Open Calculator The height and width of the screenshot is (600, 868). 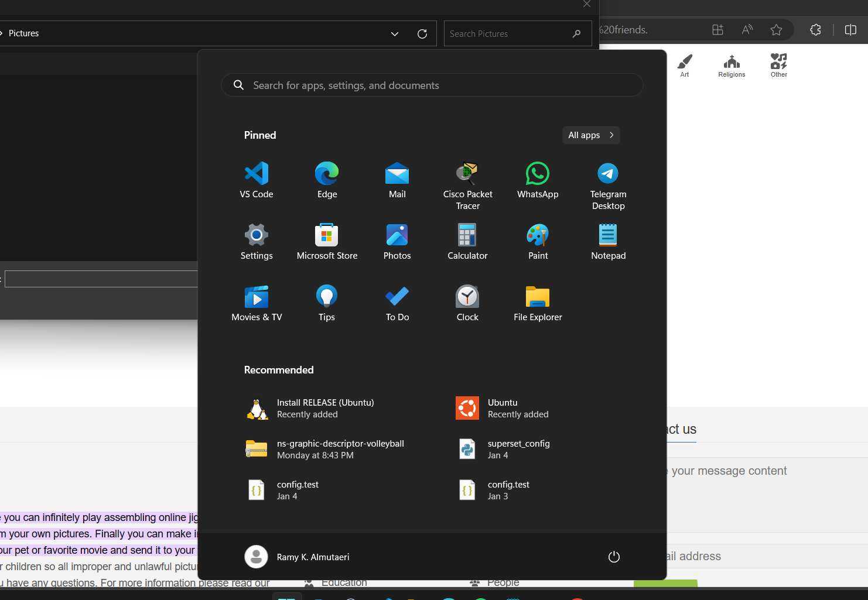467,242
